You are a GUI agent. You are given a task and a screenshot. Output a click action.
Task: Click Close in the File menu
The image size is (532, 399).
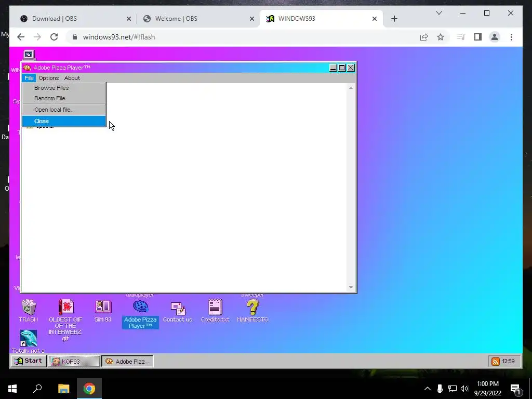point(64,121)
